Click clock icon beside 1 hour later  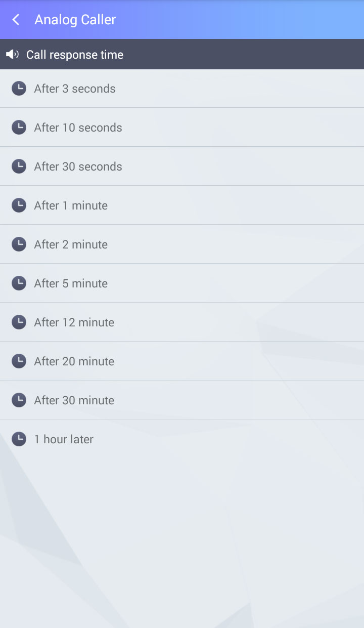click(x=19, y=439)
